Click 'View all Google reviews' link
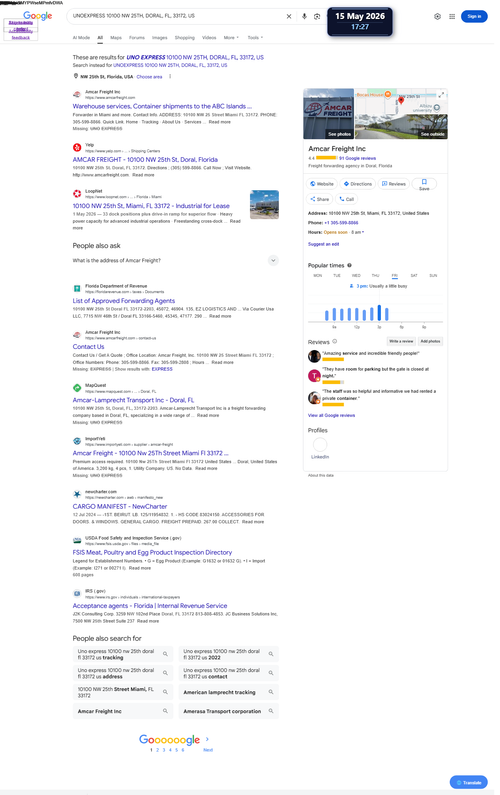The height and width of the screenshot is (795, 500). pos(332,415)
